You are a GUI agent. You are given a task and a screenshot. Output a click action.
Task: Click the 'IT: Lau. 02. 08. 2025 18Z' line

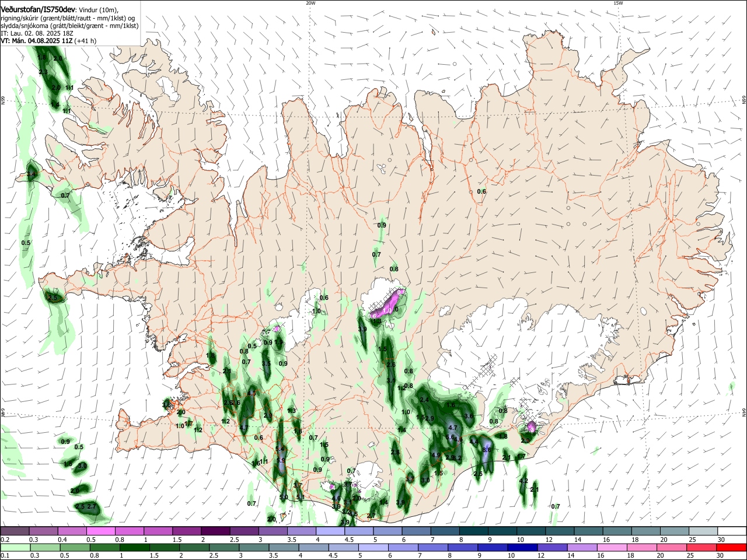point(37,33)
